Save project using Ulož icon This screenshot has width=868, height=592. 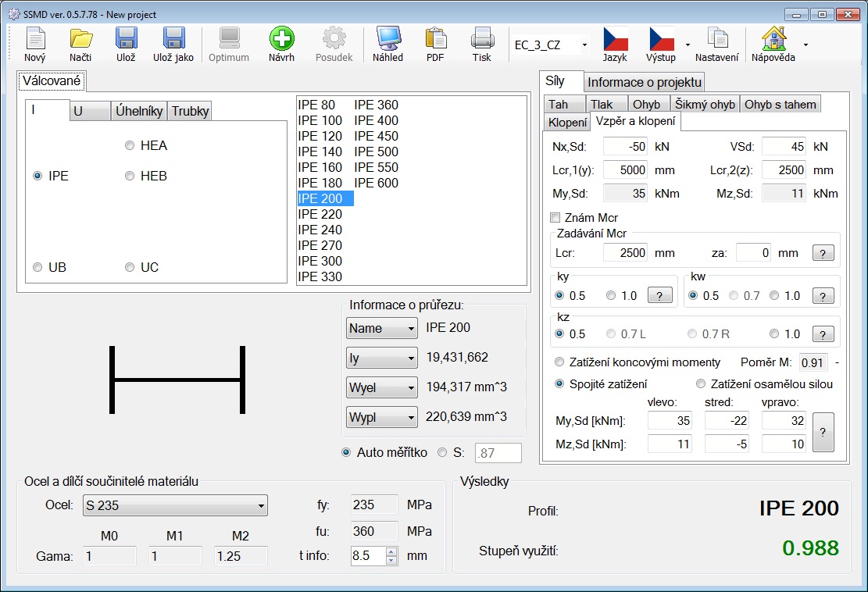(x=127, y=44)
